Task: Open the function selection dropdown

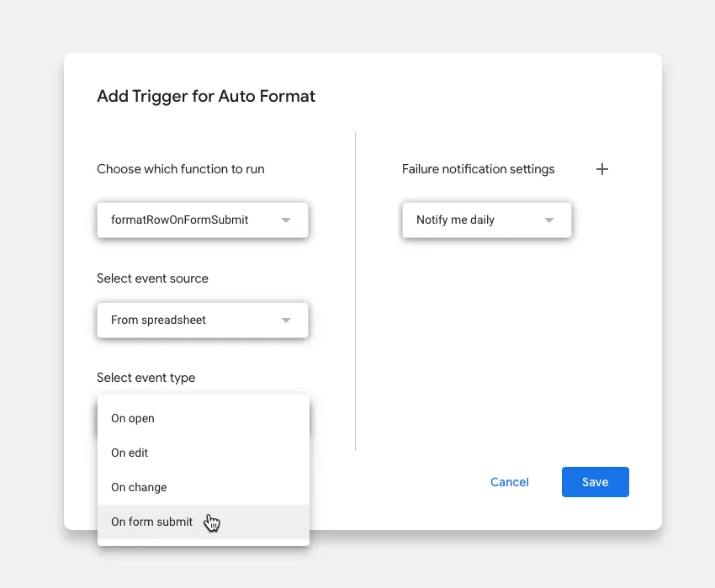Action: pos(202,220)
